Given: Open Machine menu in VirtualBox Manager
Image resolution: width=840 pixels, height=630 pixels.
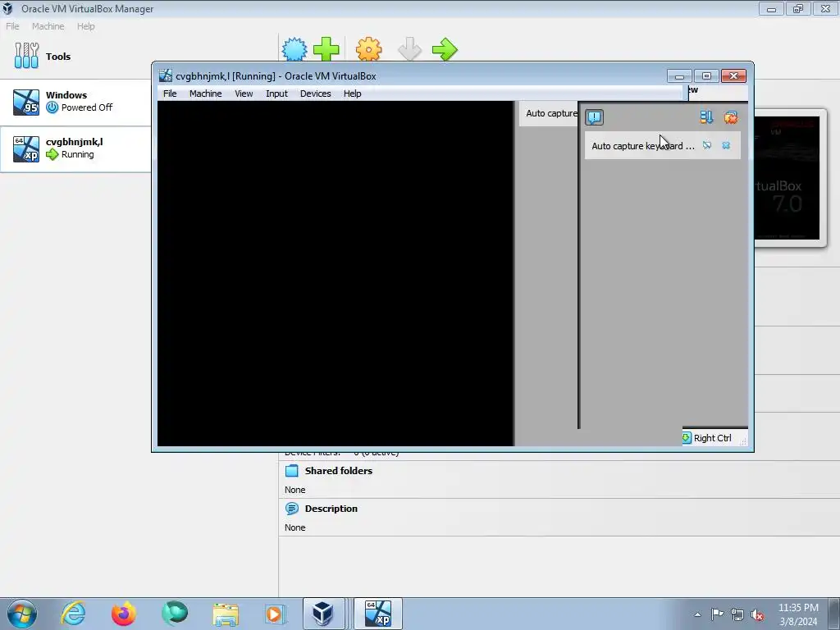Looking at the screenshot, I should 48,26.
